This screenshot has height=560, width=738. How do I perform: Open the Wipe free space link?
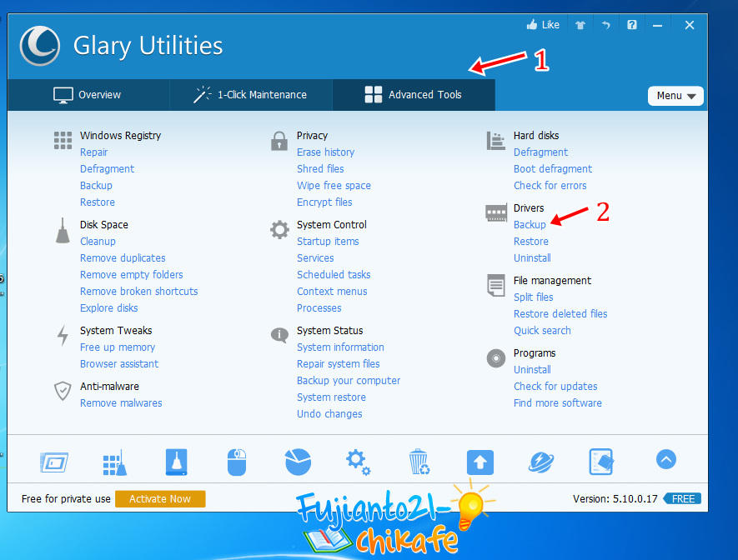tap(334, 185)
